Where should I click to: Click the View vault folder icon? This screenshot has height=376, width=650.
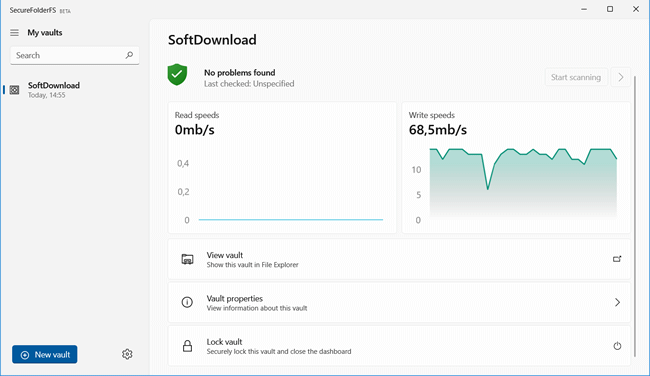(187, 259)
